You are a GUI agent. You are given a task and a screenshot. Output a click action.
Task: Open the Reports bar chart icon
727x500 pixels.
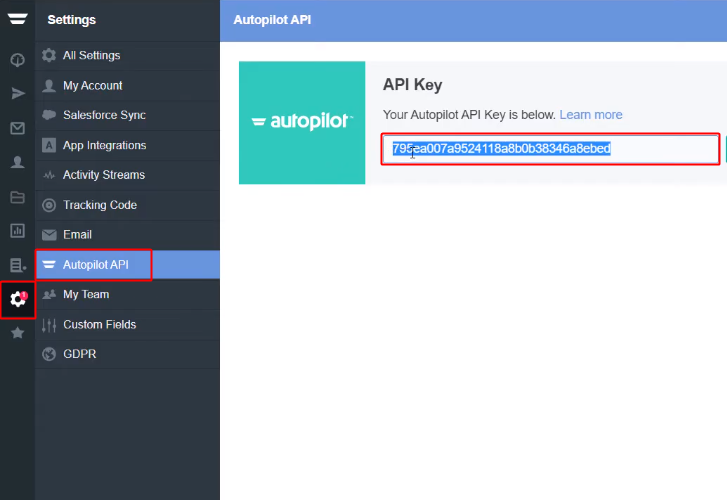18,231
